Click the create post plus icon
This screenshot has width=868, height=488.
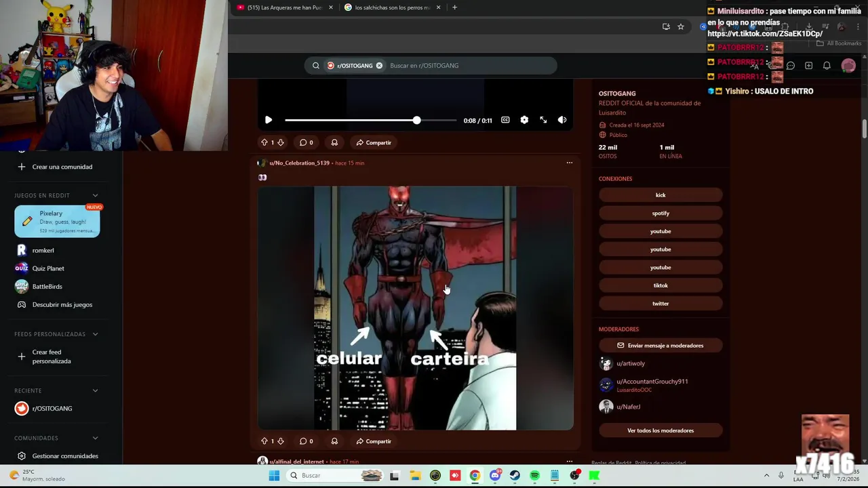coord(808,66)
